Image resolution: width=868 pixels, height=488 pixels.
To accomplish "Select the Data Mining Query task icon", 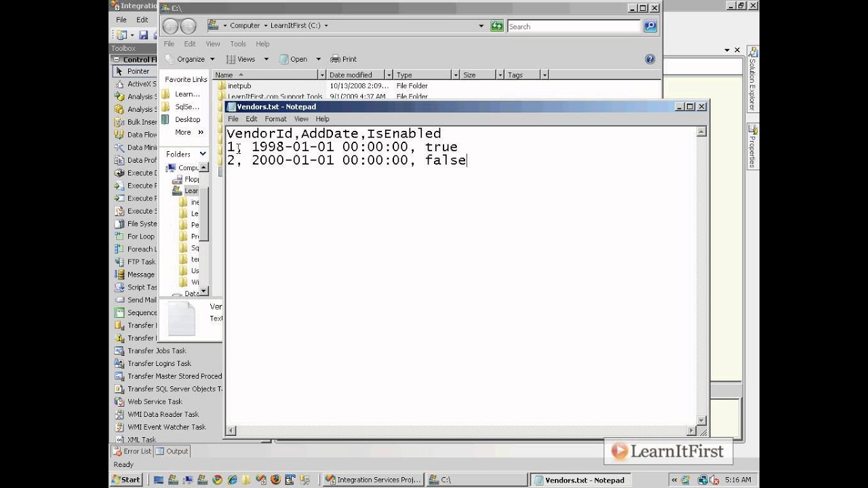I will (119, 147).
